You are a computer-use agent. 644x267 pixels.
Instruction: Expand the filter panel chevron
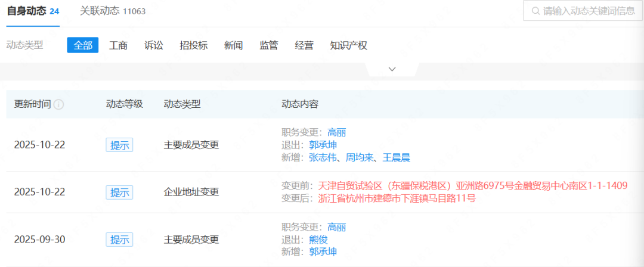pos(392,69)
